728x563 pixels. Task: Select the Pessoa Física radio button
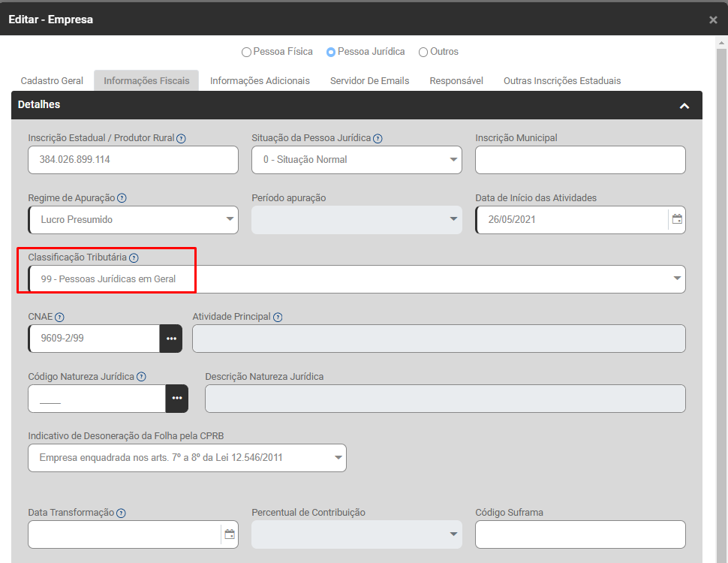pyautogui.click(x=246, y=53)
